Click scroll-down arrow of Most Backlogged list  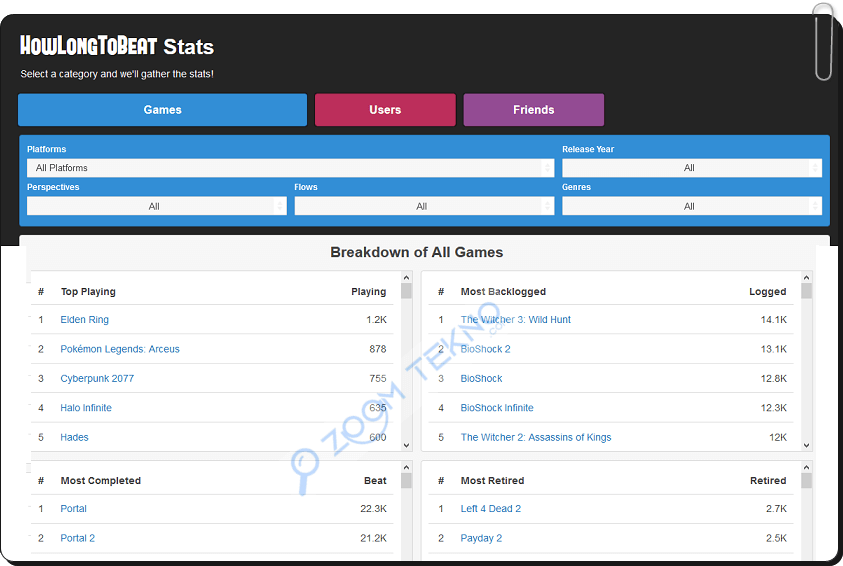pos(806,445)
